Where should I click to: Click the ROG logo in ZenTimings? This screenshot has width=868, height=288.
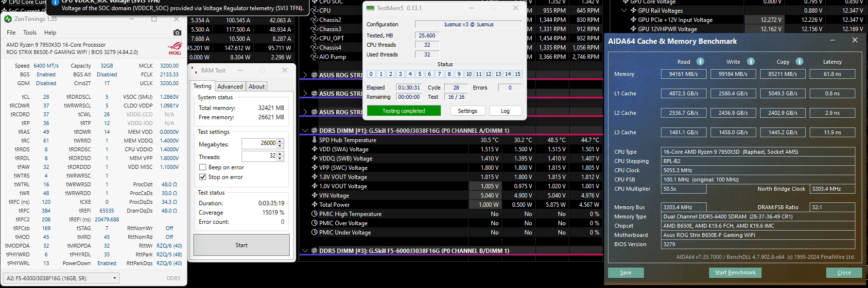click(175, 48)
